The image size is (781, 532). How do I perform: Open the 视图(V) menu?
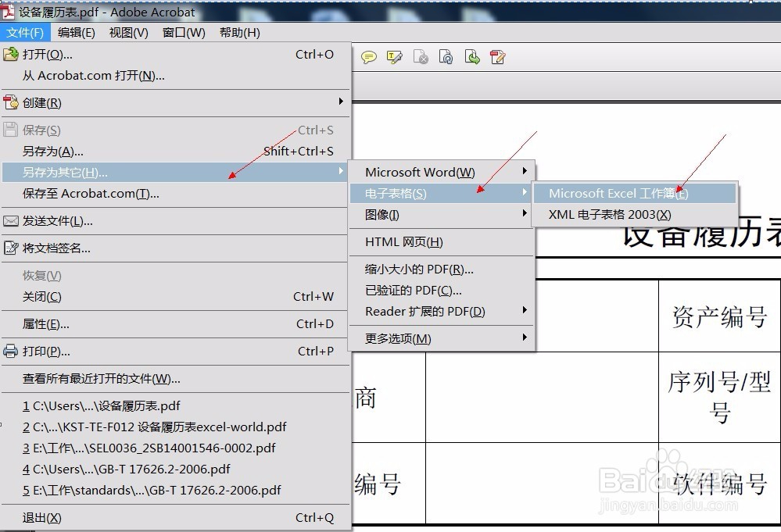tap(128, 32)
